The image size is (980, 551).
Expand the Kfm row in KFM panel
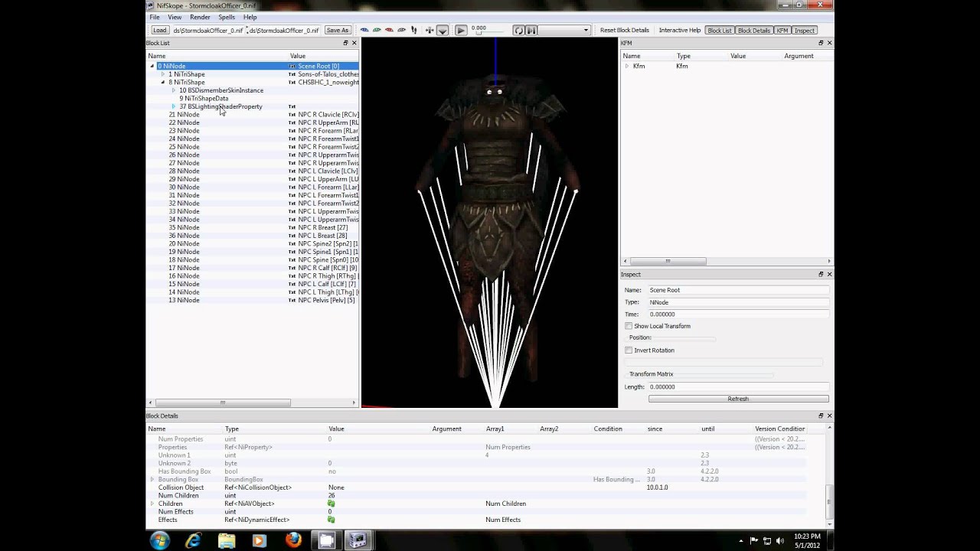(x=626, y=67)
